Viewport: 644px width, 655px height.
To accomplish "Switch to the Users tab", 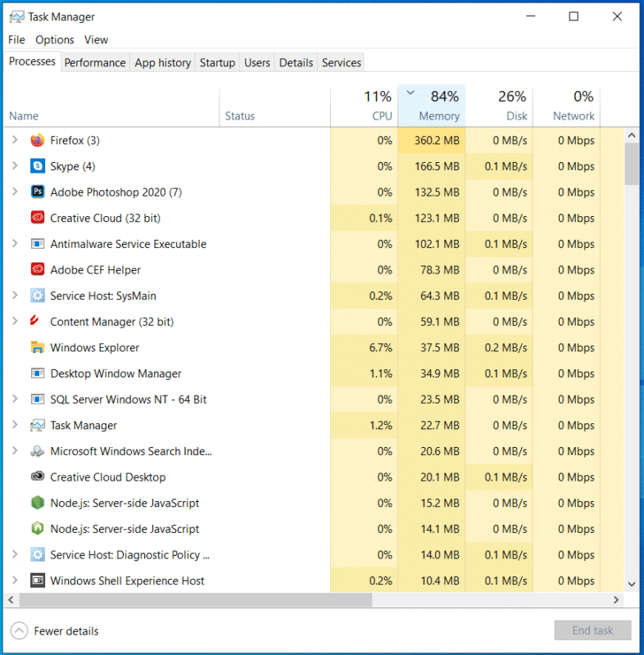I will pyautogui.click(x=257, y=63).
